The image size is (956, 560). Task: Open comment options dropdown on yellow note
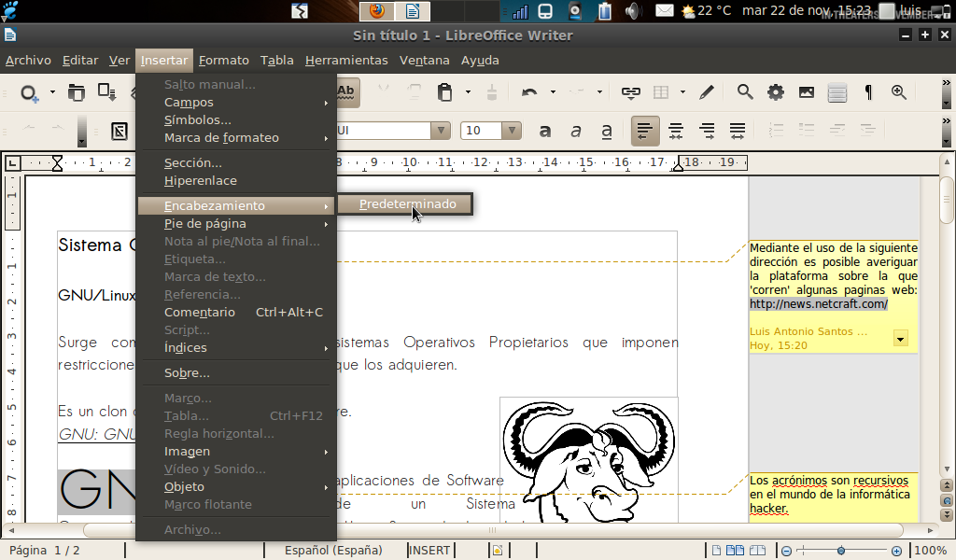click(x=901, y=339)
